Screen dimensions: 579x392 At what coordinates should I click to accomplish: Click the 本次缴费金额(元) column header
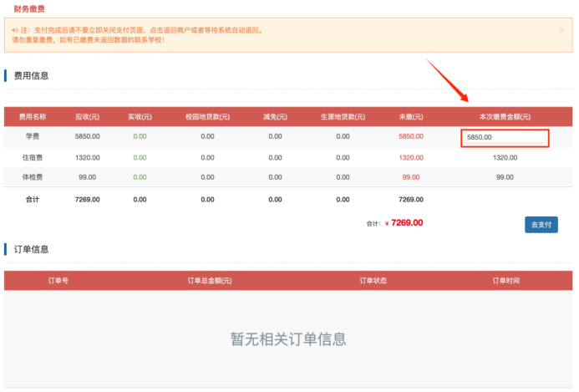pos(505,117)
